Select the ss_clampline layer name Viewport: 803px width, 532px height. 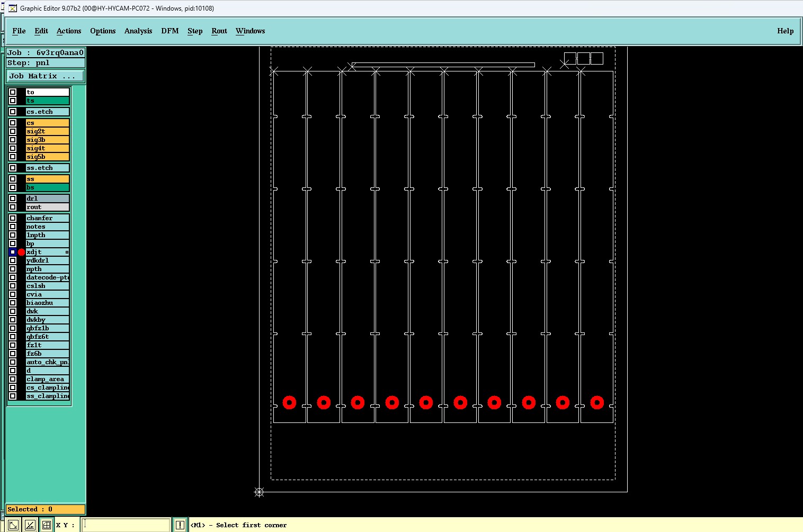pyautogui.click(x=48, y=396)
